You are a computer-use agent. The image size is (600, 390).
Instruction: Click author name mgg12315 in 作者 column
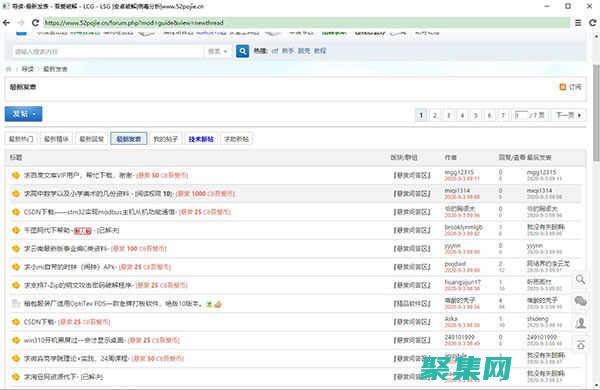tap(459, 173)
